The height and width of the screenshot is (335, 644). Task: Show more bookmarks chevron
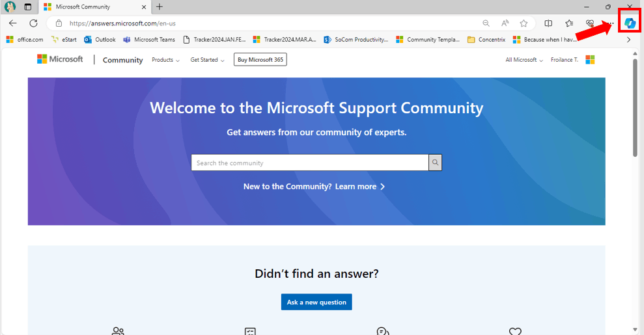628,40
